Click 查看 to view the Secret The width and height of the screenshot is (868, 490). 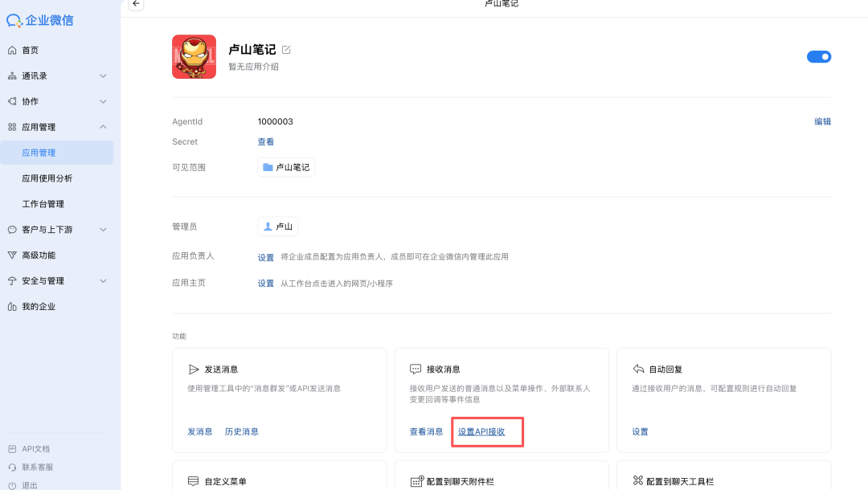coord(266,141)
